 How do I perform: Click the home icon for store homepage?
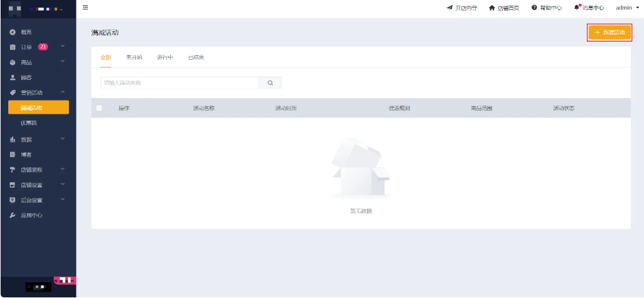(x=492, y=8)
